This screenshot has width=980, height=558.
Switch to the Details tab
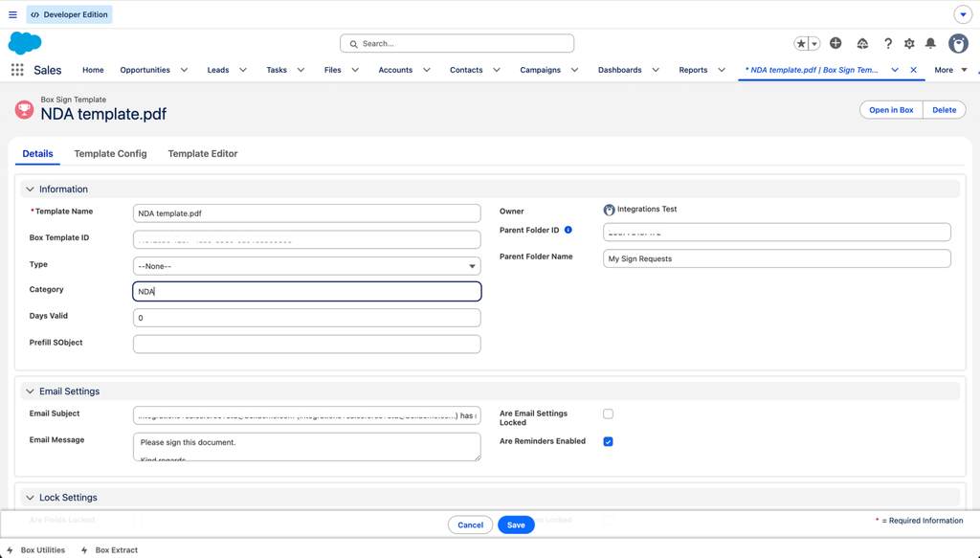click(x=37, y=154)
